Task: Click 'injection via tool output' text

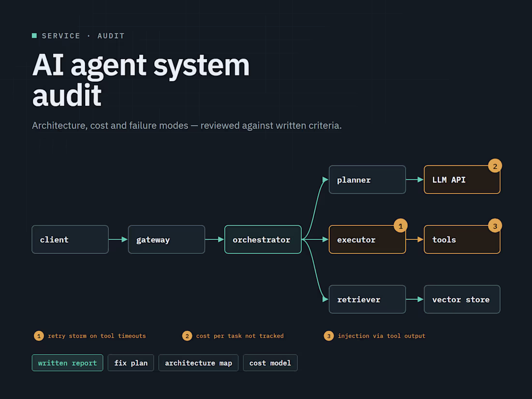Action: 382,336
